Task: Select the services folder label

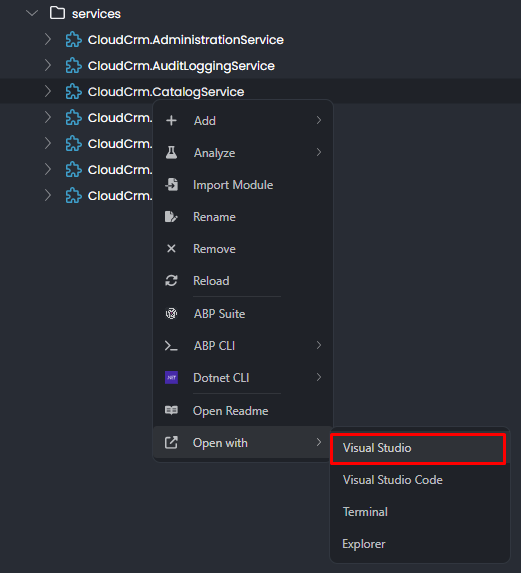Action: pyautogui.click(x=96, y=14)
